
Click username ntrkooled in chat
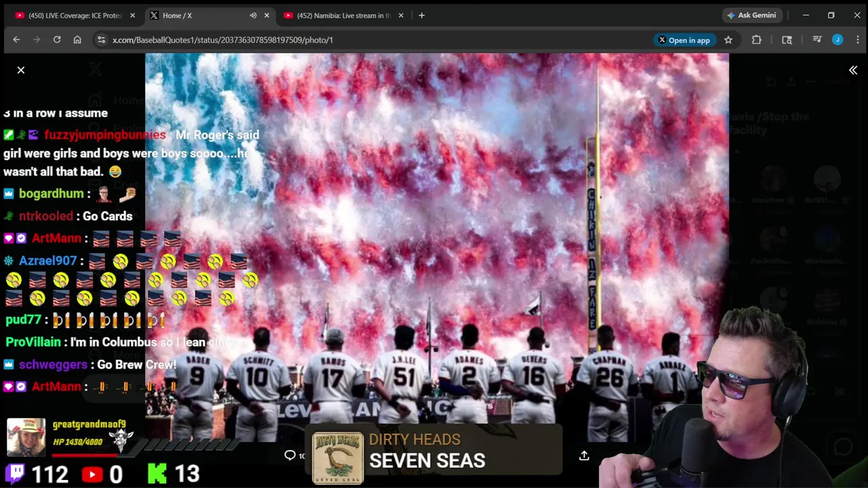click(x=46, y=216)
